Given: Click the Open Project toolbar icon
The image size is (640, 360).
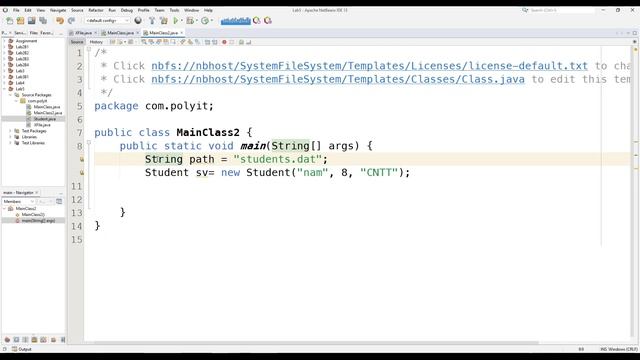Looking at the screenshot, I should (x=31, y=20).
